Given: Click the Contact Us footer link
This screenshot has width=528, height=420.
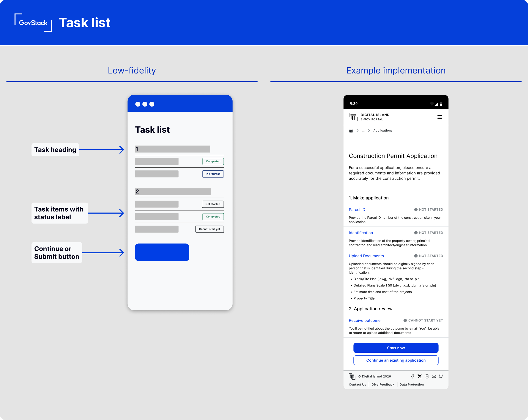Looking at the screenshot, I should (357, 385).
